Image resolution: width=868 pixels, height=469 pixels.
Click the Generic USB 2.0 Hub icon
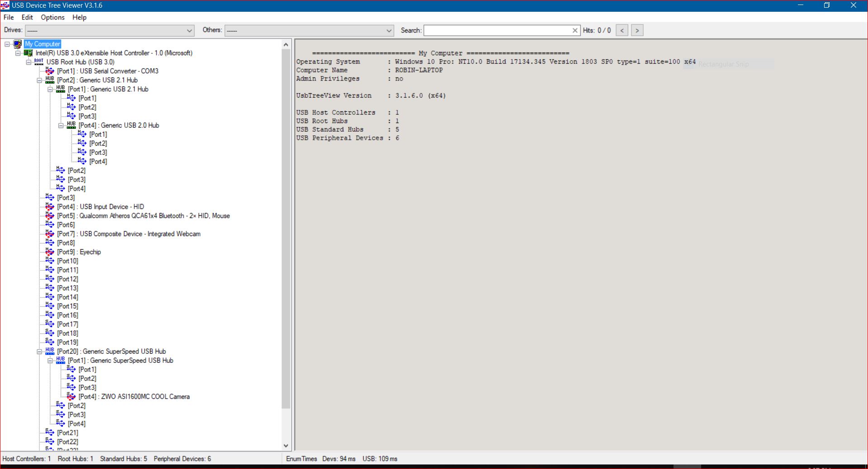(71, 125)
